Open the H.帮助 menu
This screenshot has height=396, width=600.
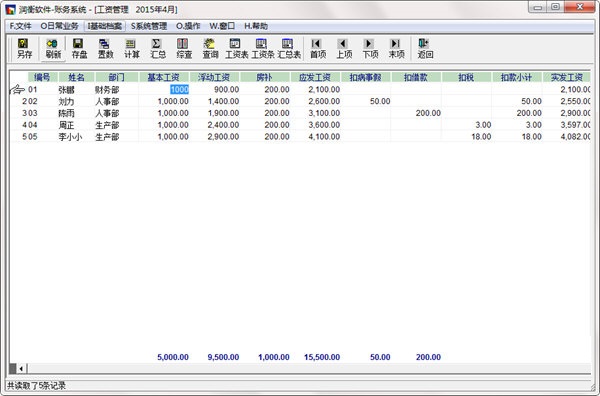(256, 26)
